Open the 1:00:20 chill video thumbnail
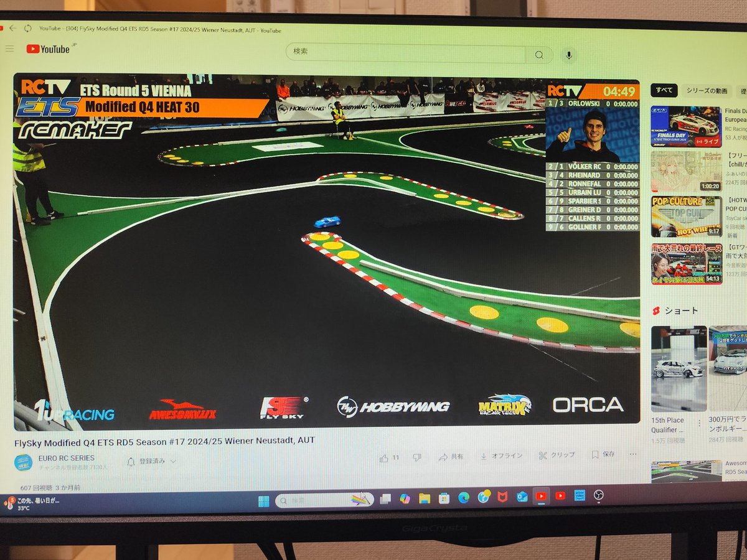Viewport: 747px width, 560px height. tap(686, 172)
